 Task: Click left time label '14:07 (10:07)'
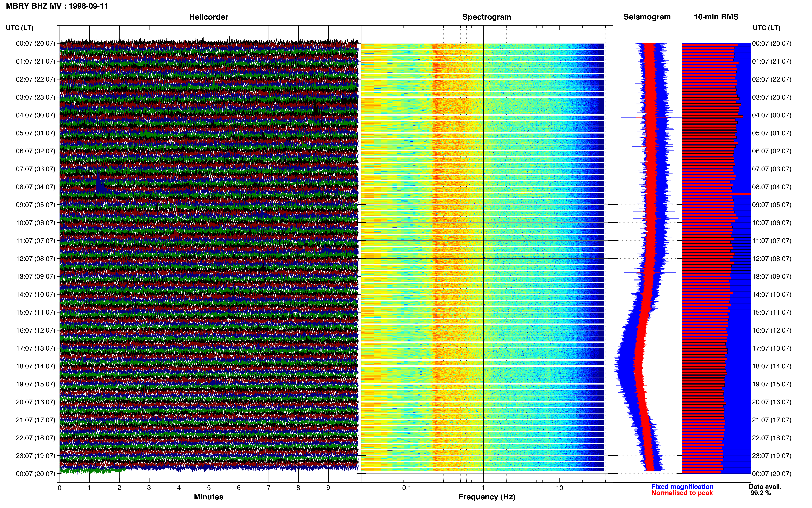(36, 294)
